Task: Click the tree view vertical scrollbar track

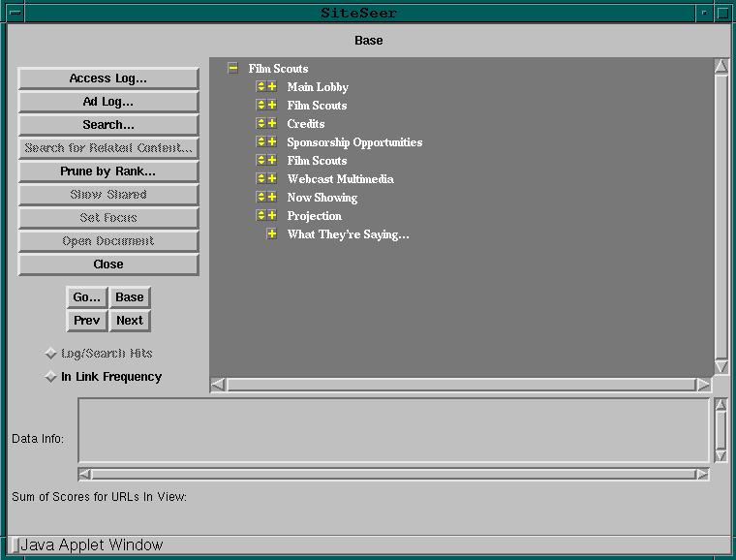Action: [721, 216]
